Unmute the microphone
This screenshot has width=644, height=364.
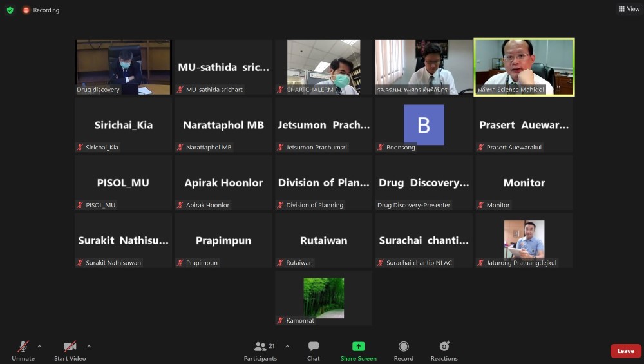[x=23, y=347]
